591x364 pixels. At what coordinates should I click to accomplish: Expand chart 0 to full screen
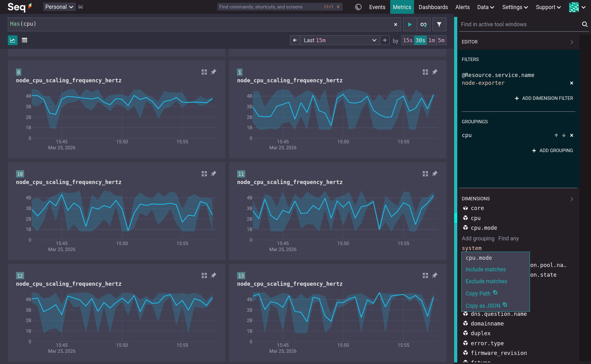[204, 72]
